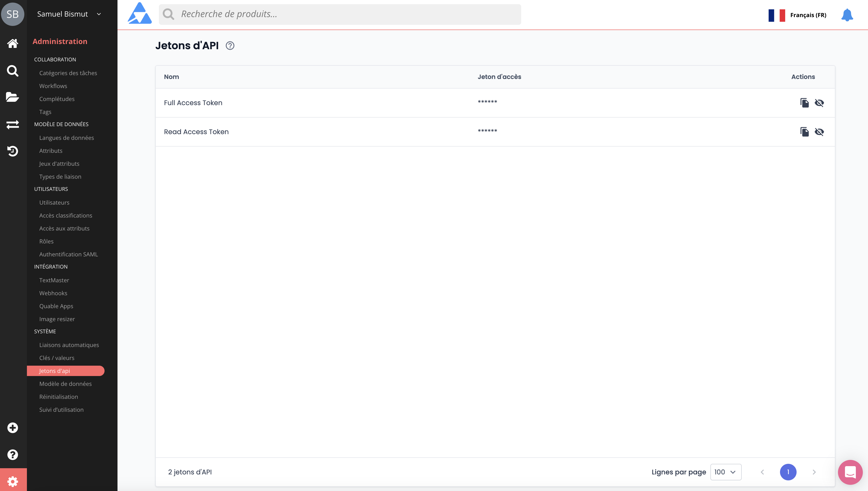Open Français (FR) language selector

coord(797,15)
